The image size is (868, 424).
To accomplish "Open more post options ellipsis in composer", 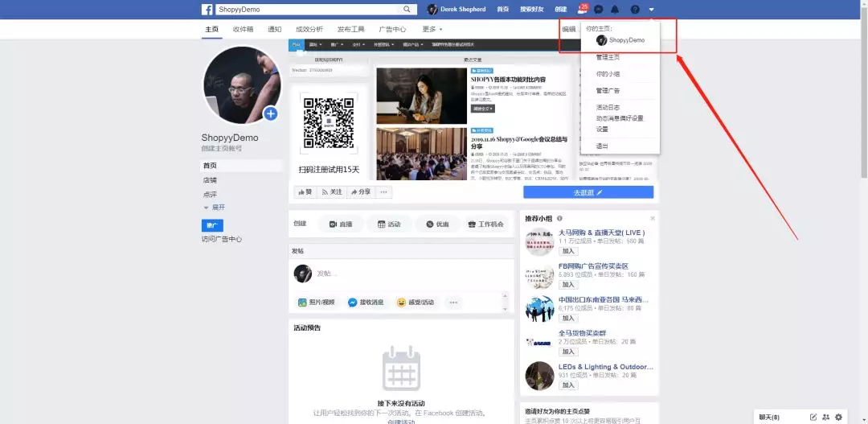I will point(453,303).
